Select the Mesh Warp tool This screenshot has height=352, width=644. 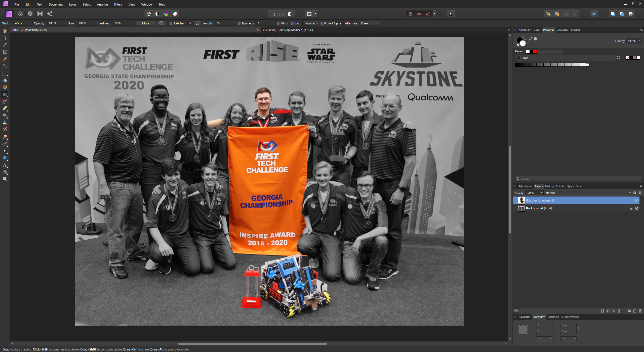coord(5,172)
